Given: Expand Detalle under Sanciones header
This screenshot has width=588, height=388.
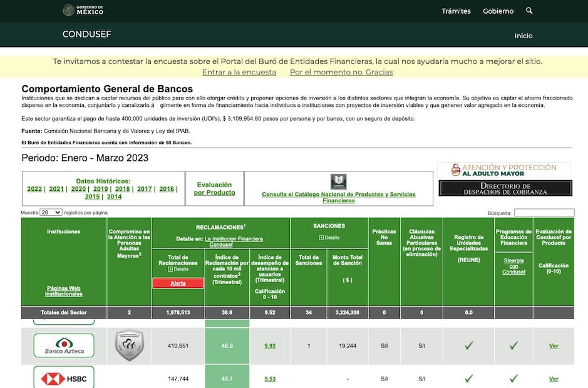Looking at the screenshot, I should [329, 238].
